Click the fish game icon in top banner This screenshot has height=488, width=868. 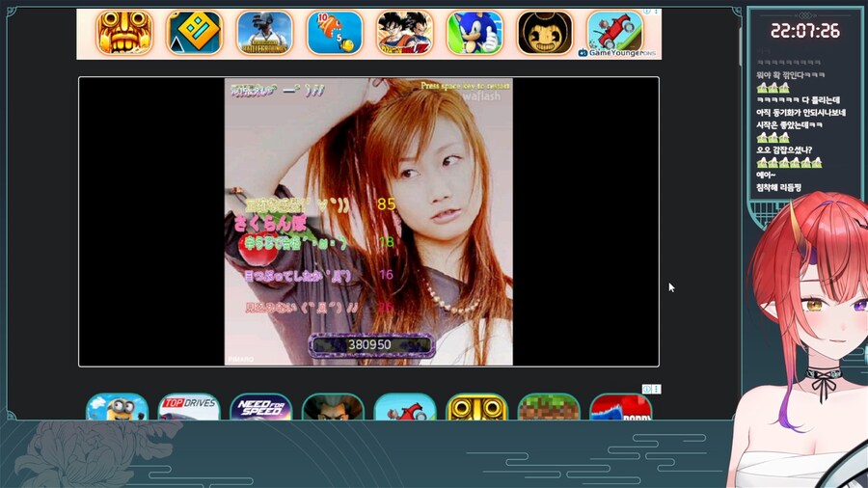tap(335, 33)
